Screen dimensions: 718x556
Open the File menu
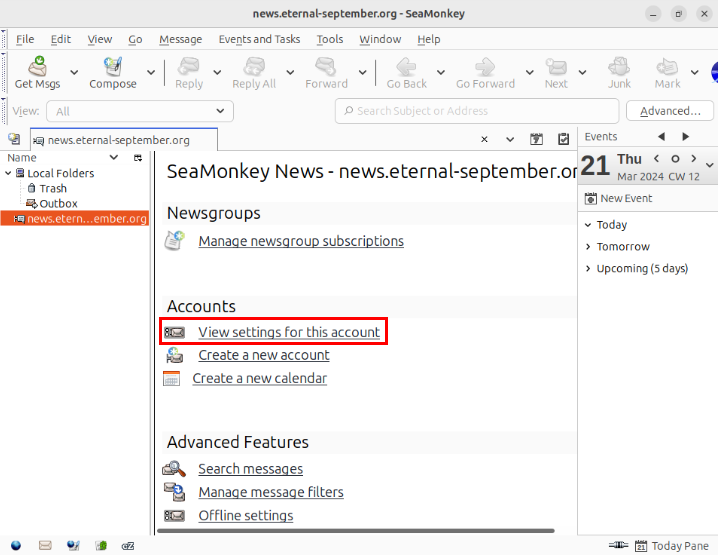point(25,39)
